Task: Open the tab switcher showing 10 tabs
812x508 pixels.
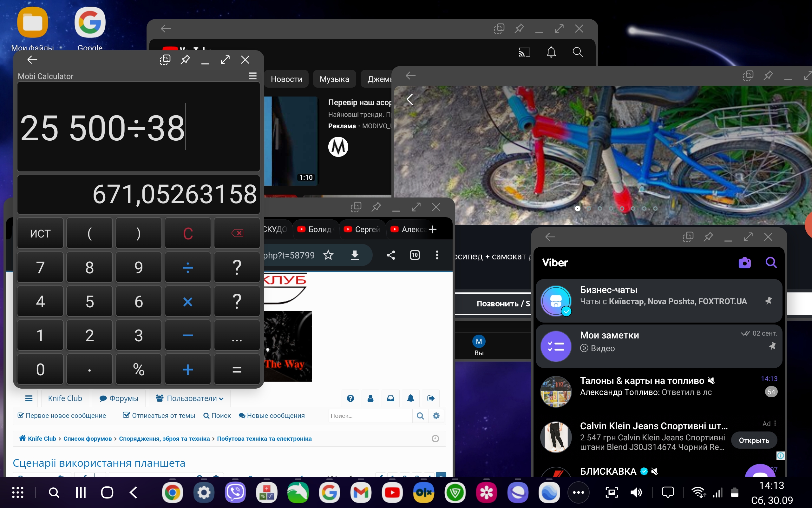Action: 415,255
